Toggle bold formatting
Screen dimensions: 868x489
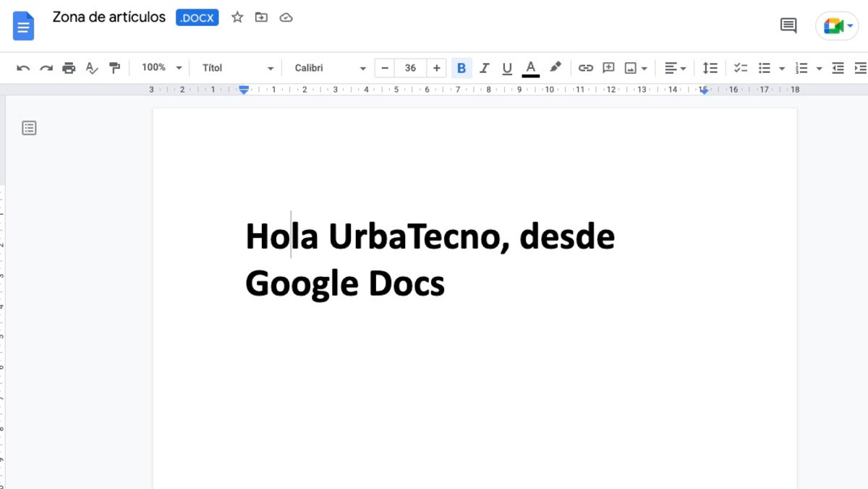pos(461,68)
